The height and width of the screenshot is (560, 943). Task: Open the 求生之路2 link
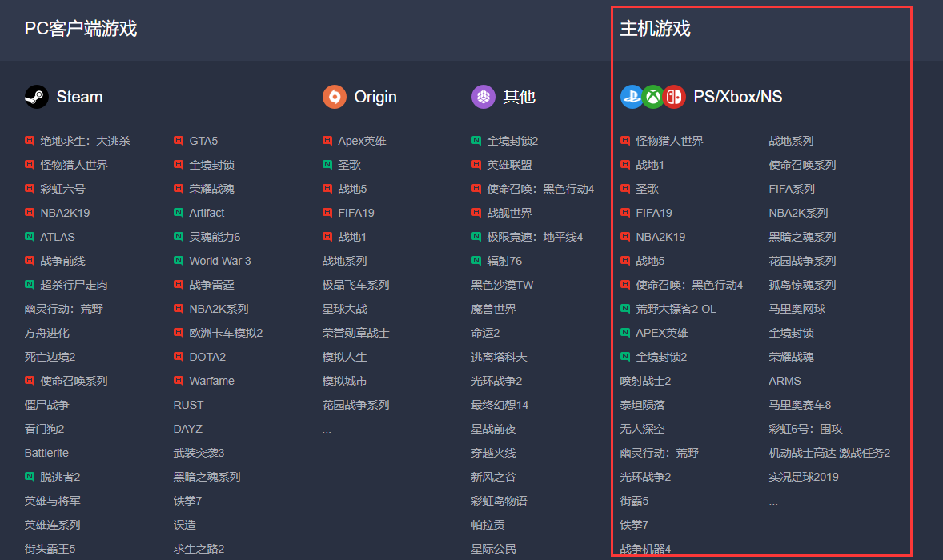[199, 549]
